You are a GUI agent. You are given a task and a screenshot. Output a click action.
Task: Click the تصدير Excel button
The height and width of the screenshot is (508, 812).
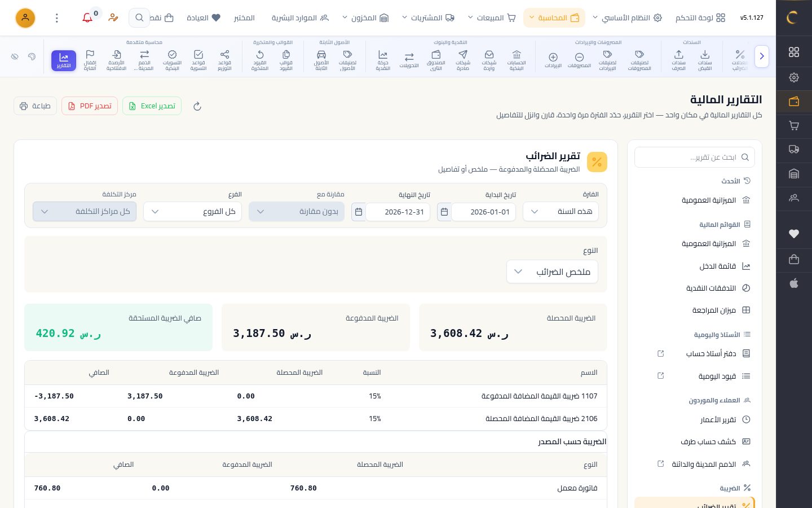tap(152, 106)
